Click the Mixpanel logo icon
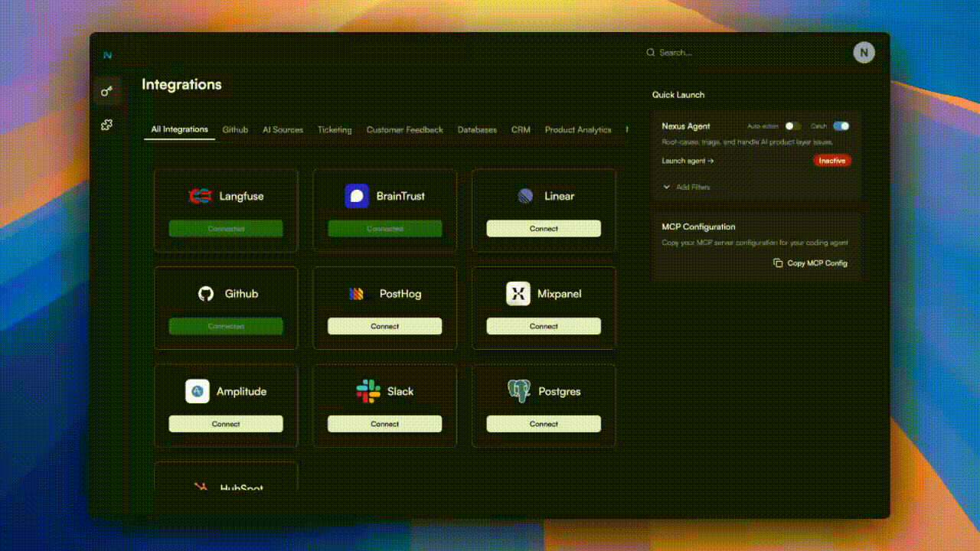980x551 pixels. click(518, 294)
